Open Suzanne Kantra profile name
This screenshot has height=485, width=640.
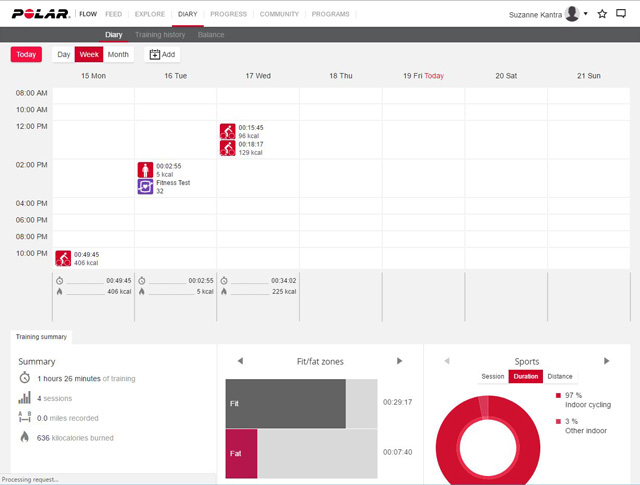[535, 15]
